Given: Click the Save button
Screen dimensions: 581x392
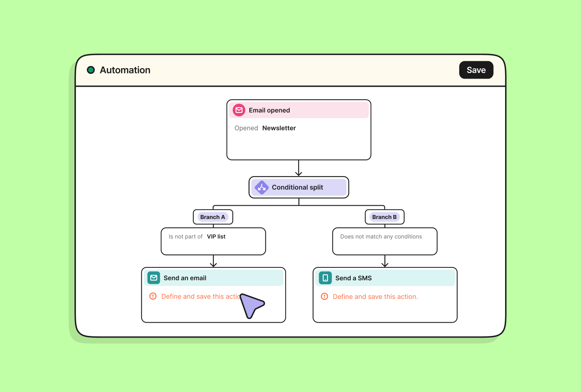Looking at the screenshot, I should [476, 70].
